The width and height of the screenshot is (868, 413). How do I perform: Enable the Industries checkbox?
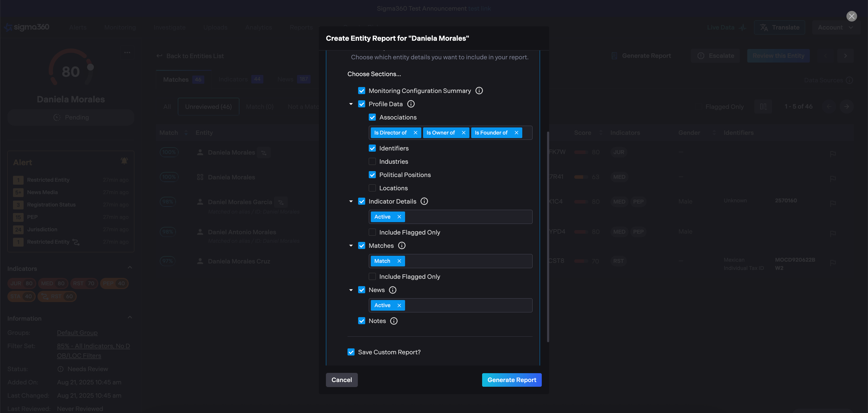372,162
